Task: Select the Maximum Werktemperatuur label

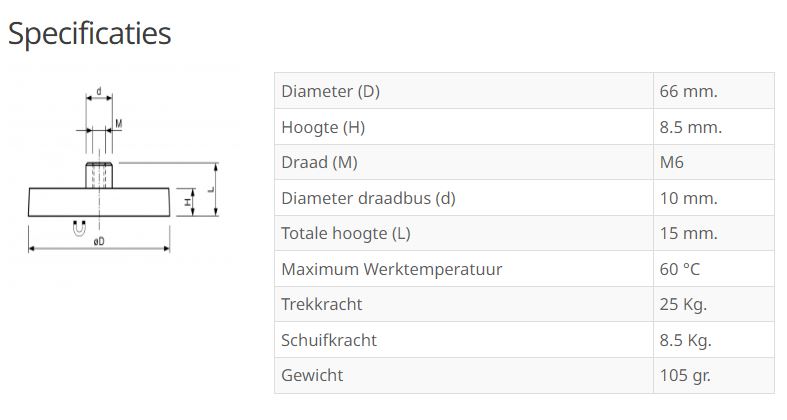Action: pos(391,269)
